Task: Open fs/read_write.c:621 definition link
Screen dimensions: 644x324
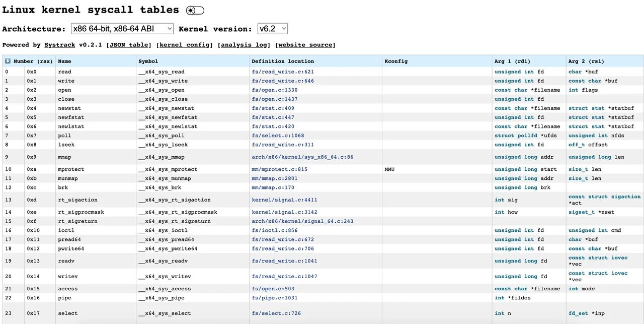Action: [283, 72]
